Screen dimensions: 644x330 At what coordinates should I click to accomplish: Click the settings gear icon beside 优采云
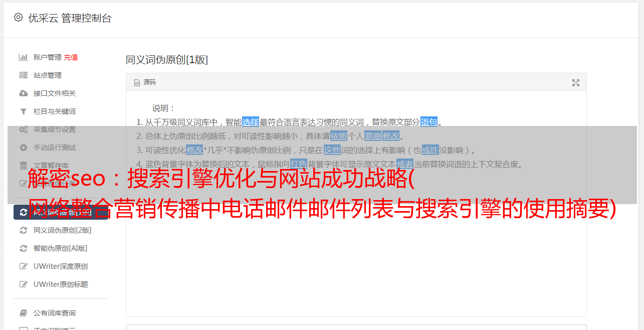click(x=18, y=18)
